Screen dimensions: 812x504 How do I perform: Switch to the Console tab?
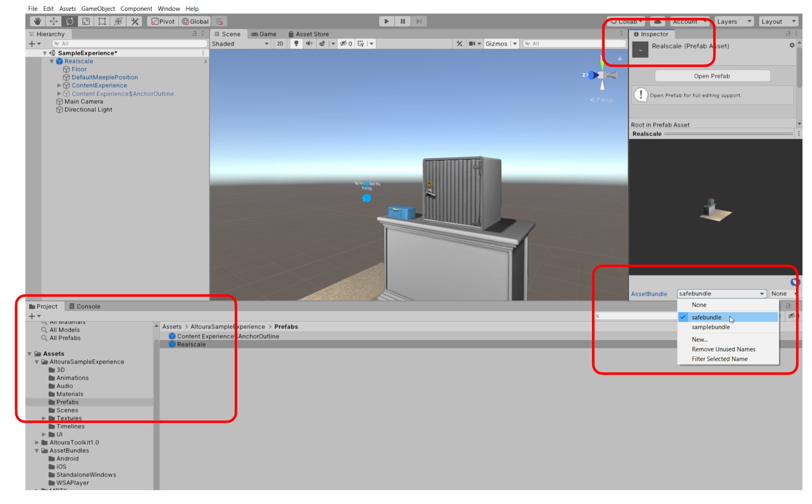[84, 306]
